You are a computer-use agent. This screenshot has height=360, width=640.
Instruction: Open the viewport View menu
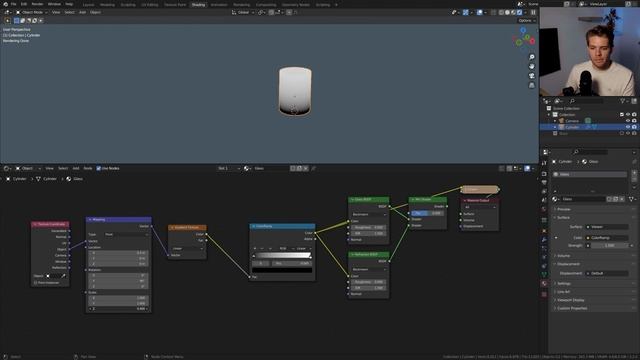click(x=56, y=12)
